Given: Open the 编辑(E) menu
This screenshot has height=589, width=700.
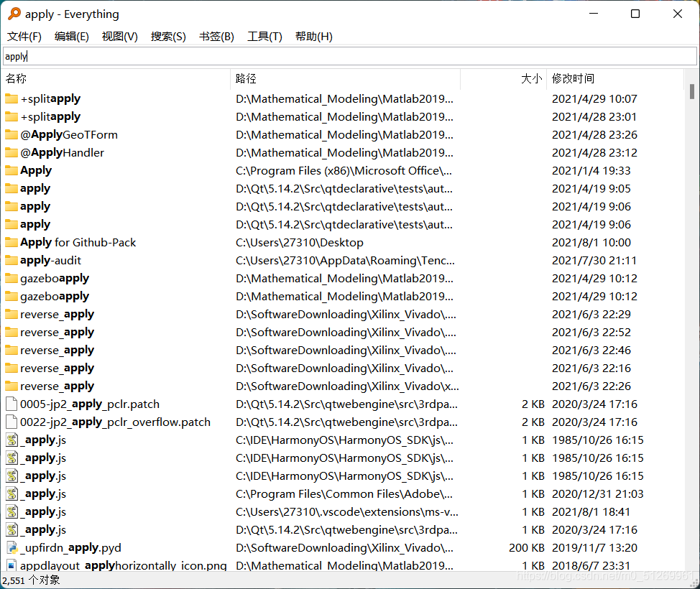Looking at the screenshot, I should (x=71, y=37).
